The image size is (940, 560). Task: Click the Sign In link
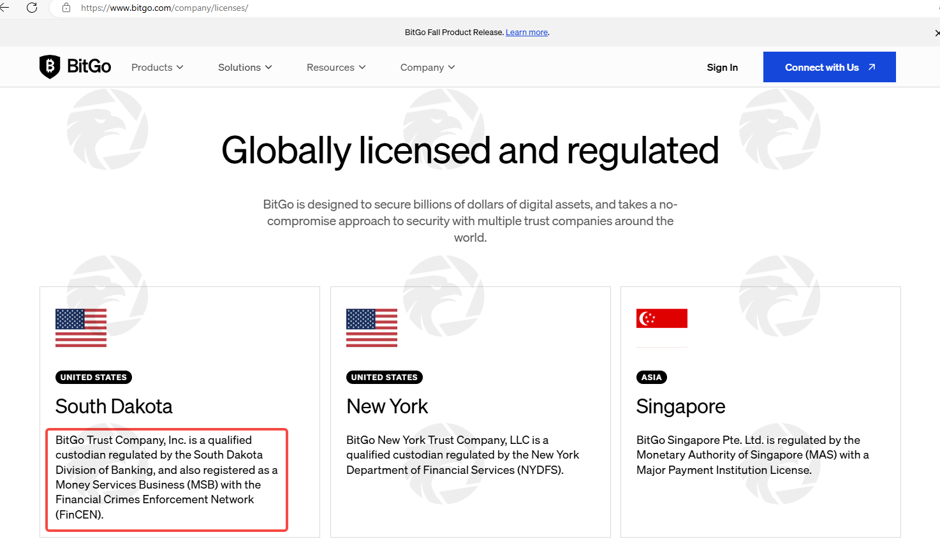722,68
